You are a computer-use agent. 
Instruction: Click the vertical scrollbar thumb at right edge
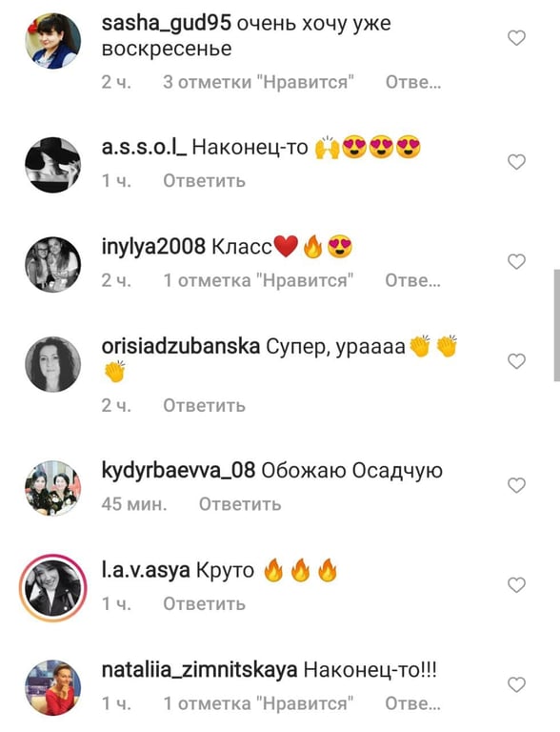(556, 325)
